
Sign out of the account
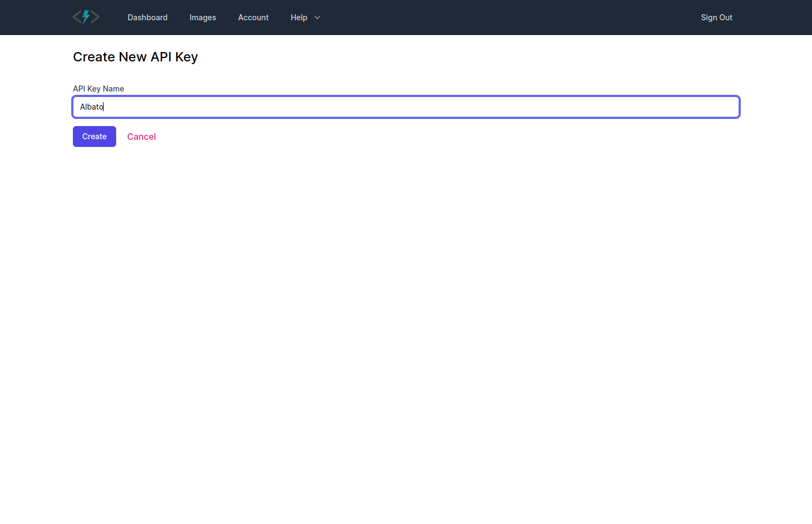click(717, 18)
